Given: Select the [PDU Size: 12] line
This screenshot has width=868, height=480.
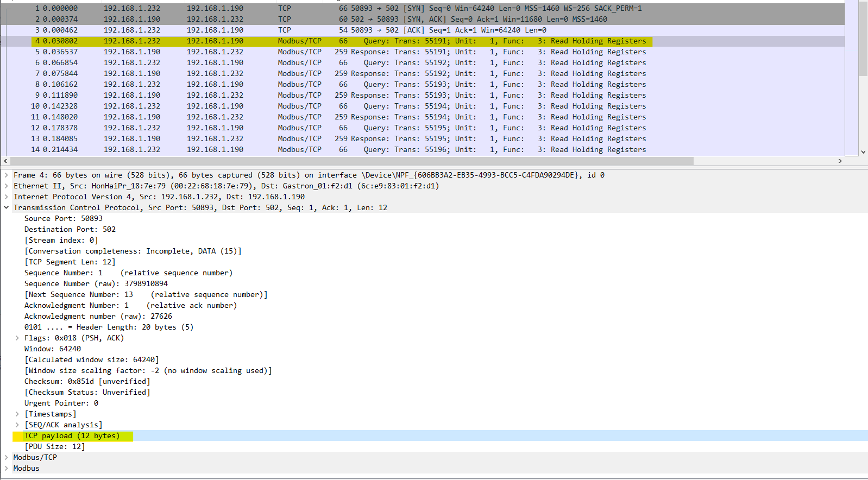Looking at the screenshot, I should pos(55,446).
